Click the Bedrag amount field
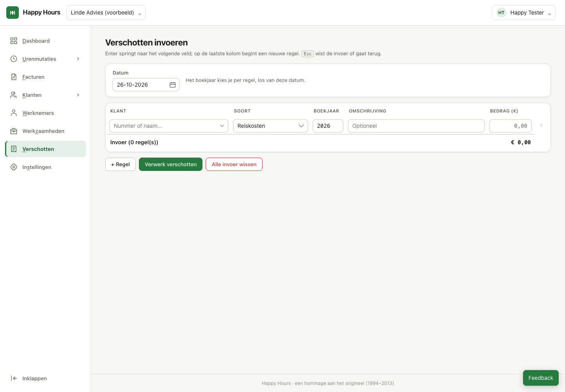The image size is (565, 392). (510, 126)
